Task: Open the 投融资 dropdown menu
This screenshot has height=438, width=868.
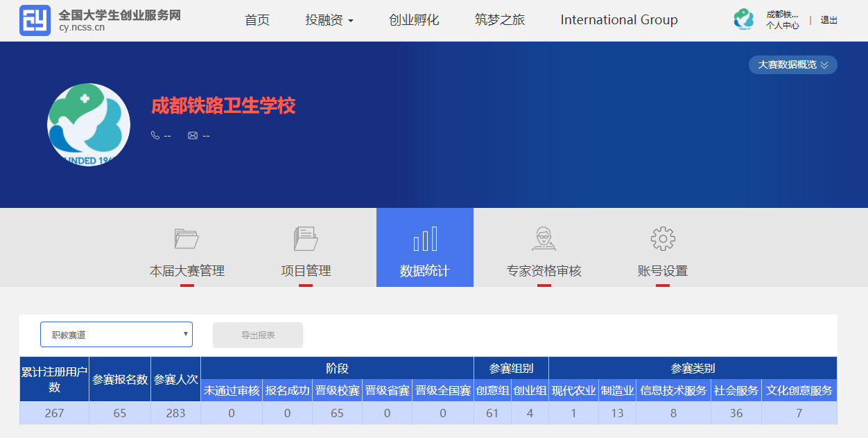Action: tap(329, 20)
